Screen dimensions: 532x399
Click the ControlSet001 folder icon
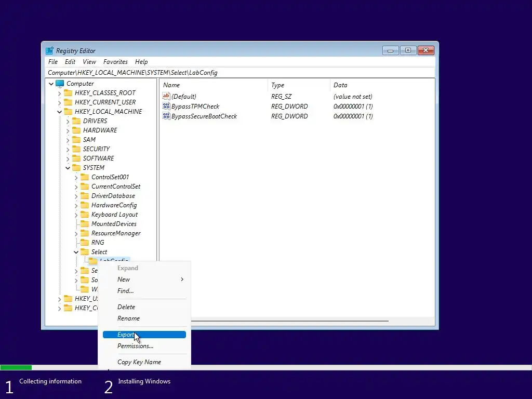[x=85, y=177]
